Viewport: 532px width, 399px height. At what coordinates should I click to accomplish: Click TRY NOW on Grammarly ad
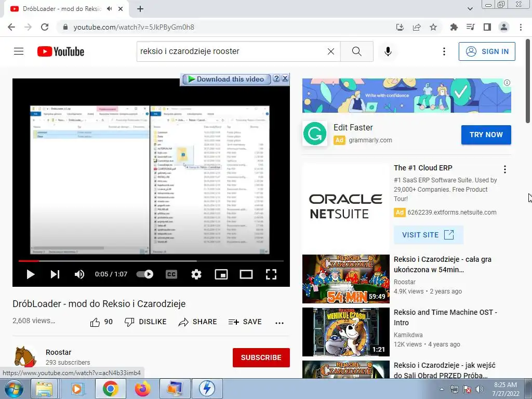(x=486, y=135)
